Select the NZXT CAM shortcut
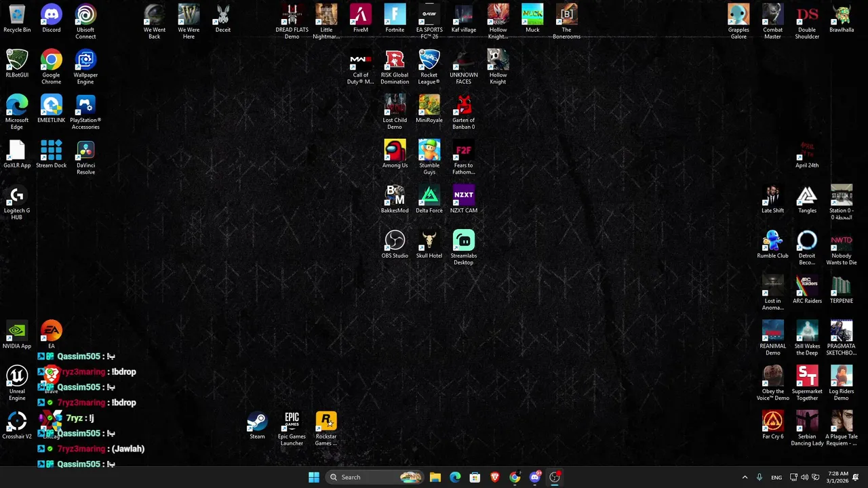 [464, 199]
